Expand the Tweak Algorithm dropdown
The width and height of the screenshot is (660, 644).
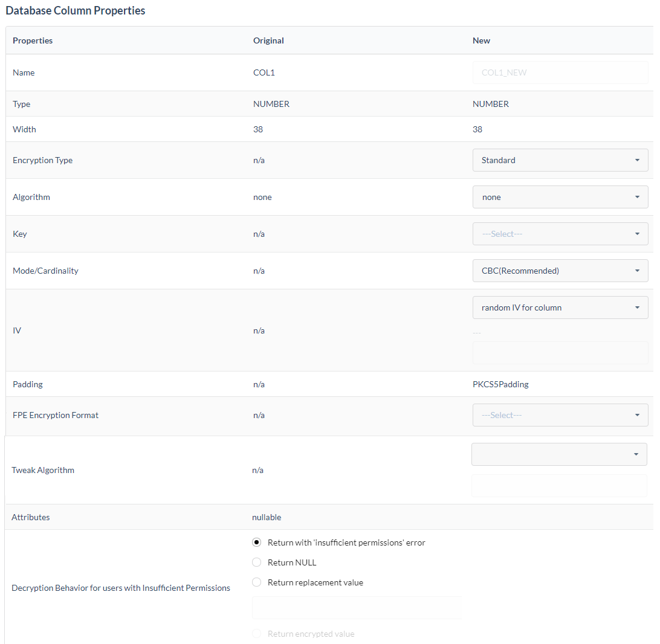click(558, 454)
